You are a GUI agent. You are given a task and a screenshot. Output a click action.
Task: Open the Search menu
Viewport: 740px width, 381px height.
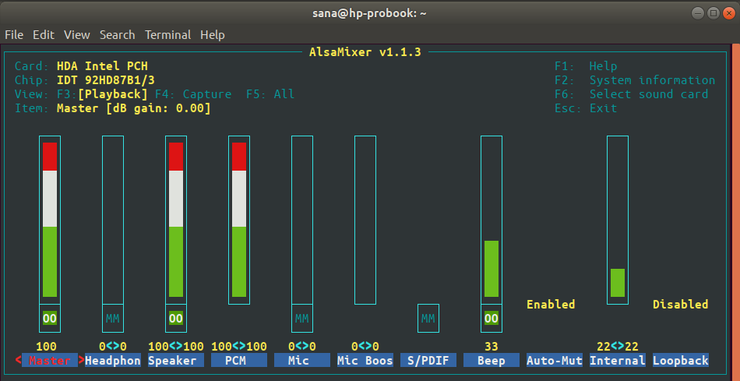coord(117,35)
